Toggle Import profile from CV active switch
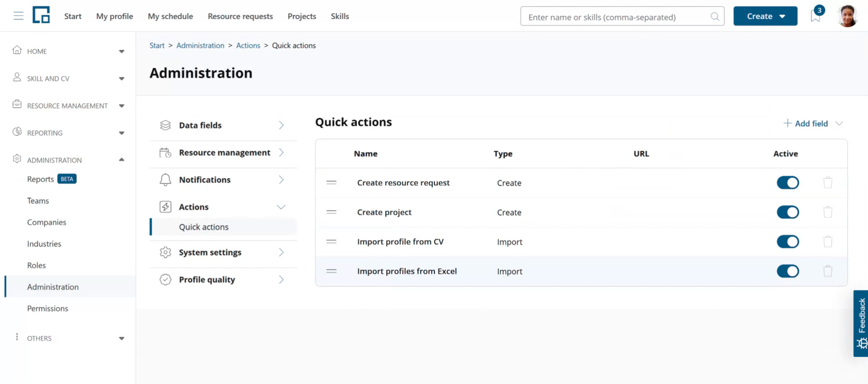Image resolution: width=868 pixels, height=384 pixels. (788, 241)
